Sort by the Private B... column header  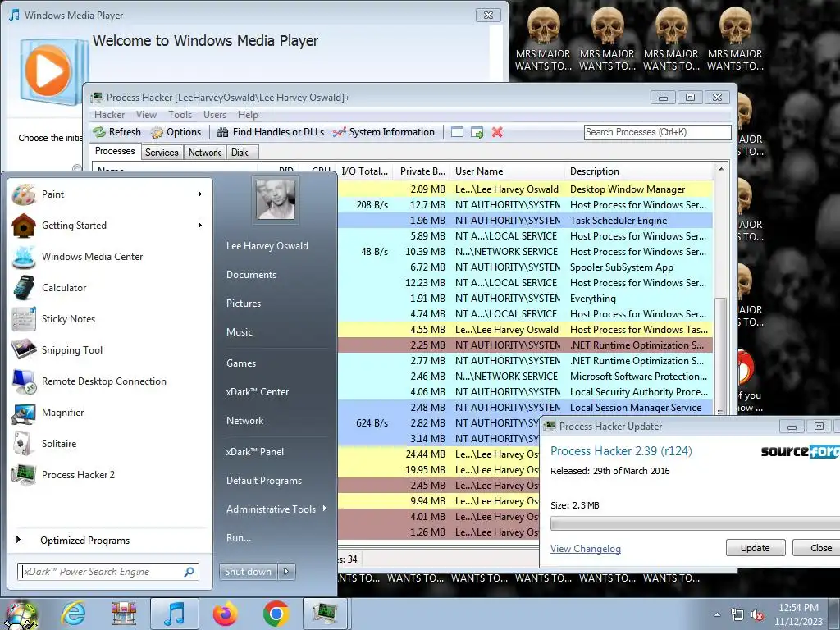click(x=422, y=171)
